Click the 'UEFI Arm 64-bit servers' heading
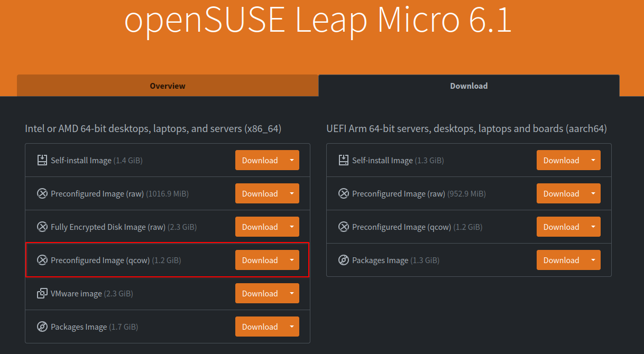644x354 pixels. 467,128
